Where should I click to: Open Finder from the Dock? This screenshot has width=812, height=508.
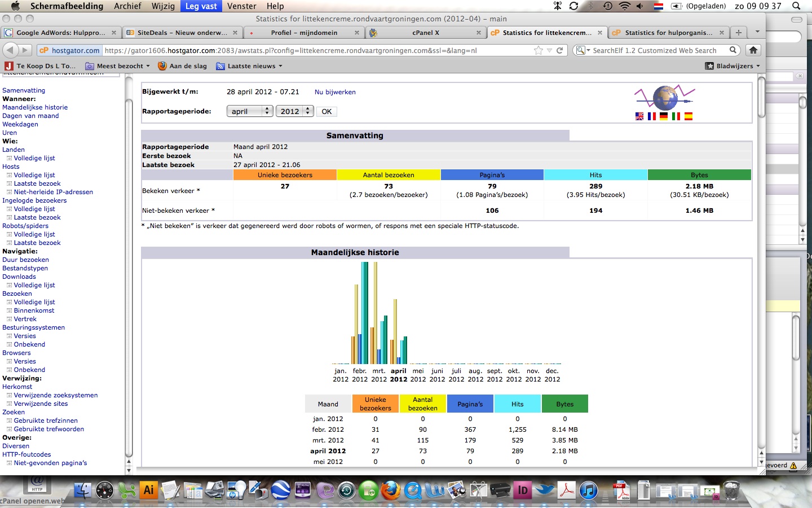[x=83, y=490]
